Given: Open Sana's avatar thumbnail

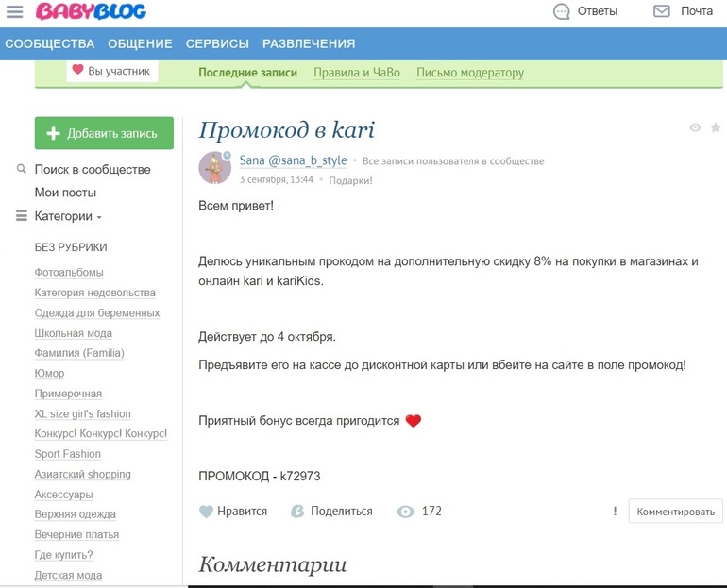Looking at the screenshot, I should [x=215, y=168].
